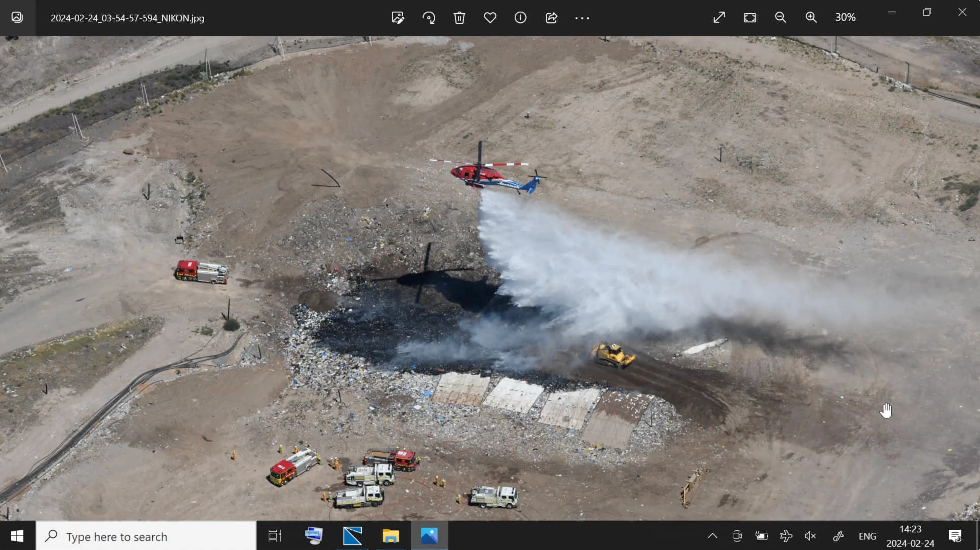980x550 pixels.
Task: Delete this NIKON photo
Action: tap(460, 18)
